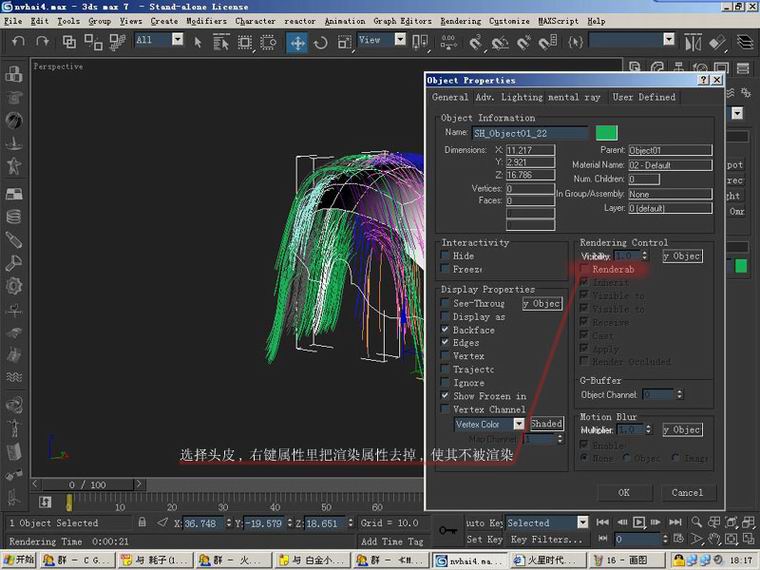Adjust the Visibility spinner arrows
This screenshot has width=760, height=570.
click(x=644, y=255)
